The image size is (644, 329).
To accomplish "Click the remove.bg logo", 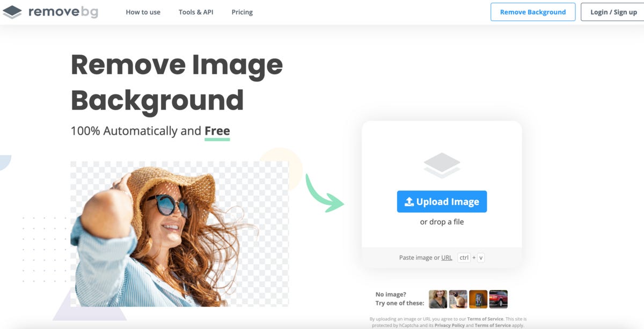I will click(x=50, y=11).
